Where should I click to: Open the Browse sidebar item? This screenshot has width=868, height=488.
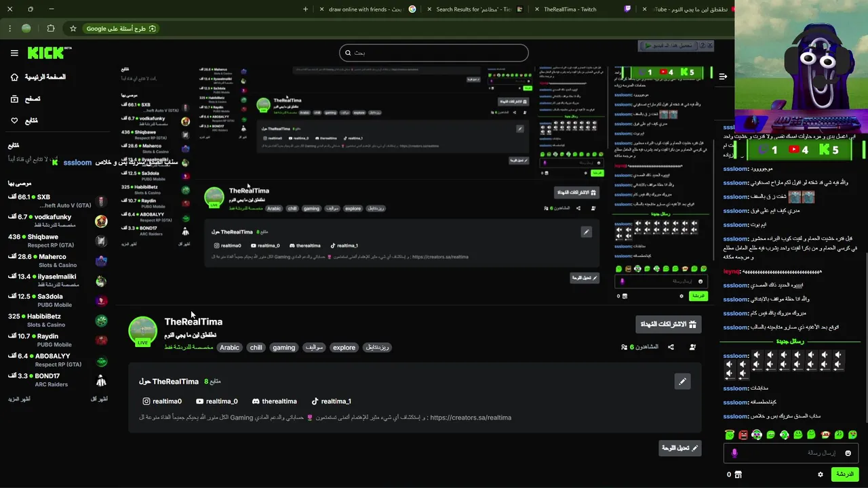pos(26,99)
